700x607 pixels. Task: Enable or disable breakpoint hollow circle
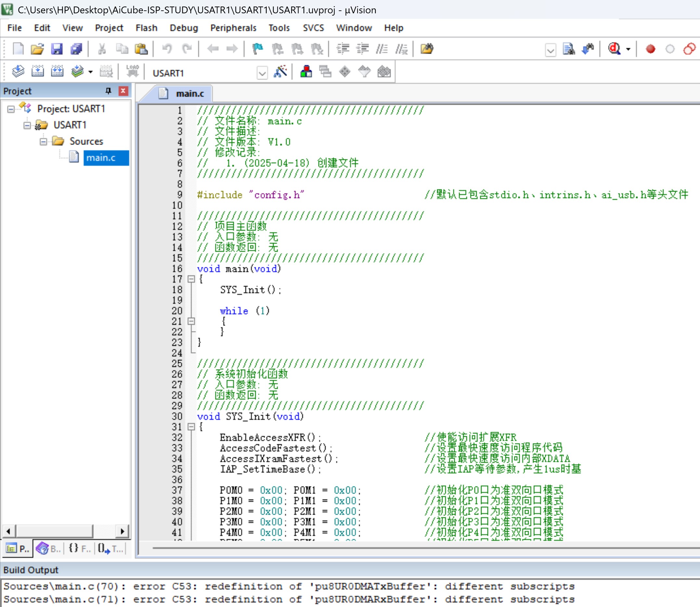tap(670, 49)
